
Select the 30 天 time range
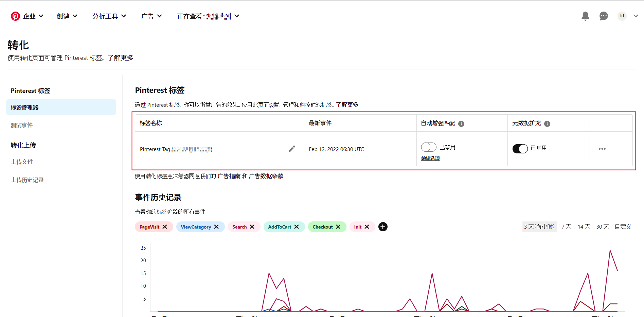pos(603,227)
